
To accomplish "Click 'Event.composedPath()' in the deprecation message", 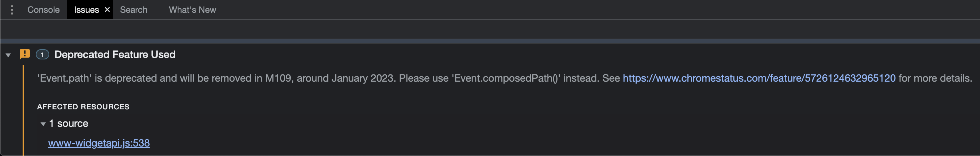I will (x=506, y=78).
